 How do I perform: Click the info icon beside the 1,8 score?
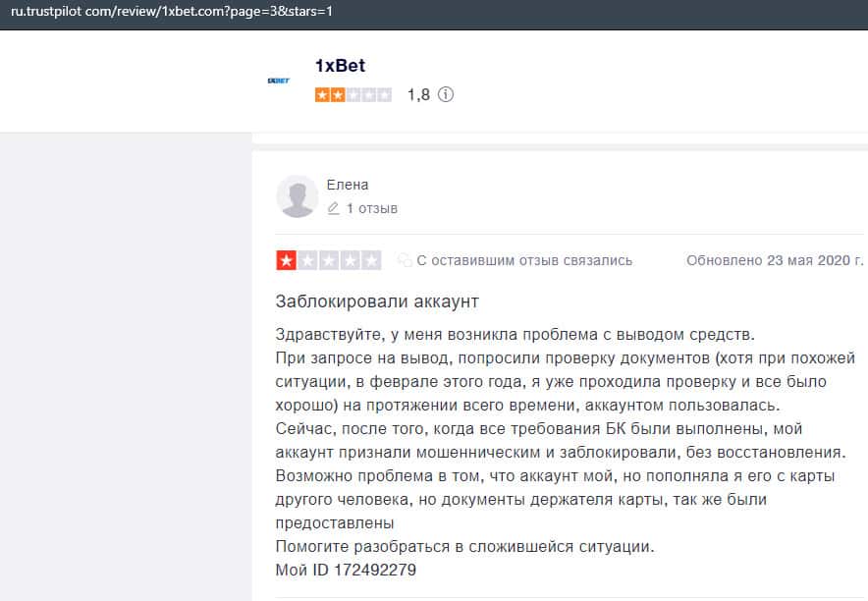point(446,95)
